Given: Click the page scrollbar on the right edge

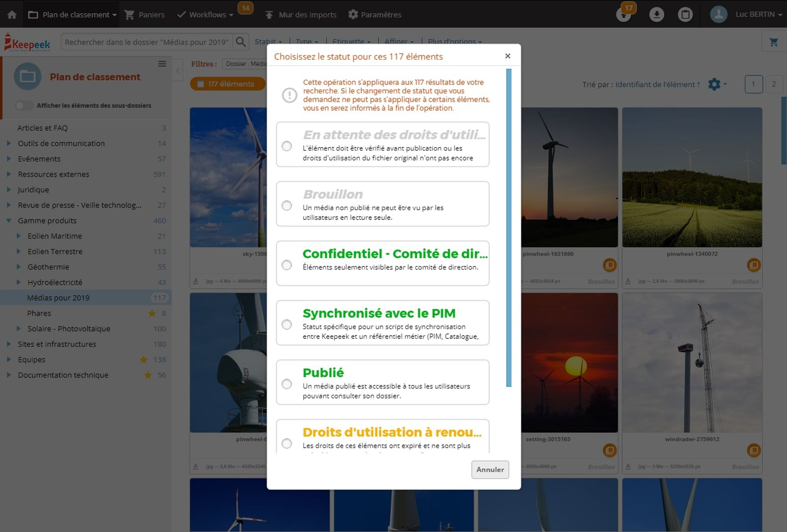Looking at the screenshot, I should click(x=784, y=130).
